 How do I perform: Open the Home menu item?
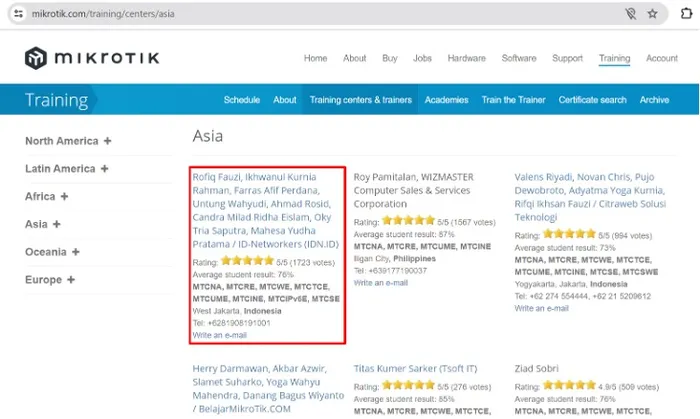315,58
